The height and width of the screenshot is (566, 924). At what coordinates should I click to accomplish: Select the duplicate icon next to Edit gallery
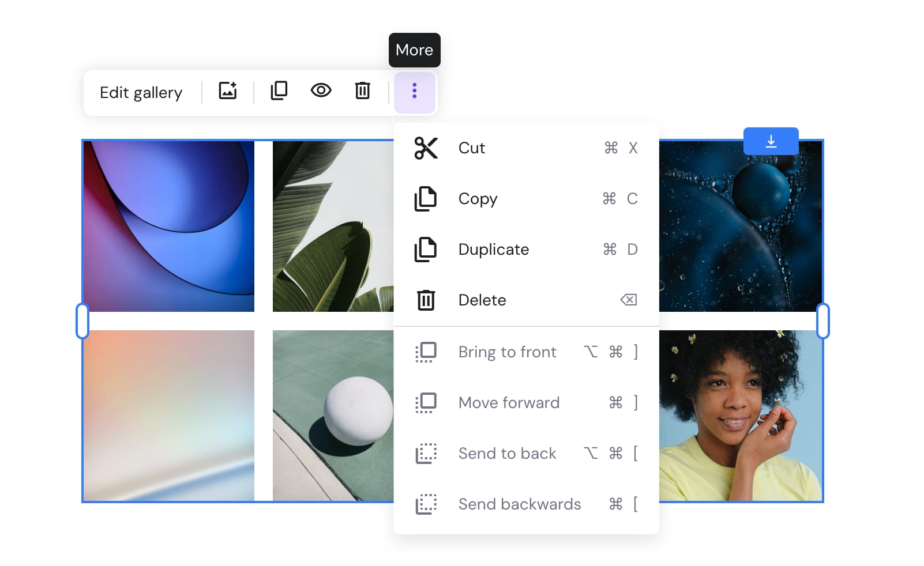[x=279, y=90]
